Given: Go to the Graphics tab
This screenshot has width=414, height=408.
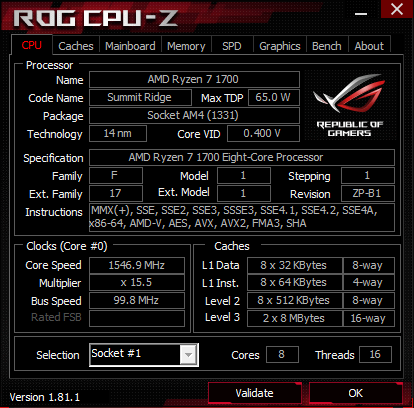Looking at the screenshot, I should pyautogui.click(x=280, y=46).
